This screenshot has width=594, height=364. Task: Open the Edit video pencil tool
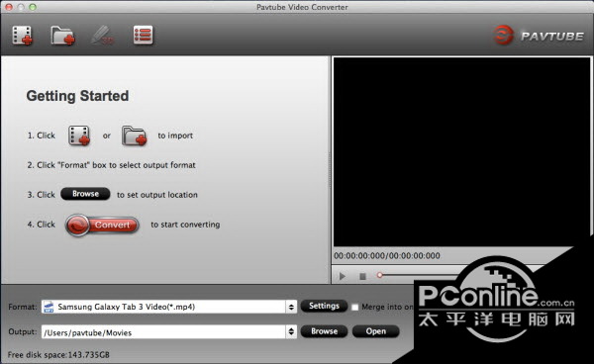coord(102,36)
